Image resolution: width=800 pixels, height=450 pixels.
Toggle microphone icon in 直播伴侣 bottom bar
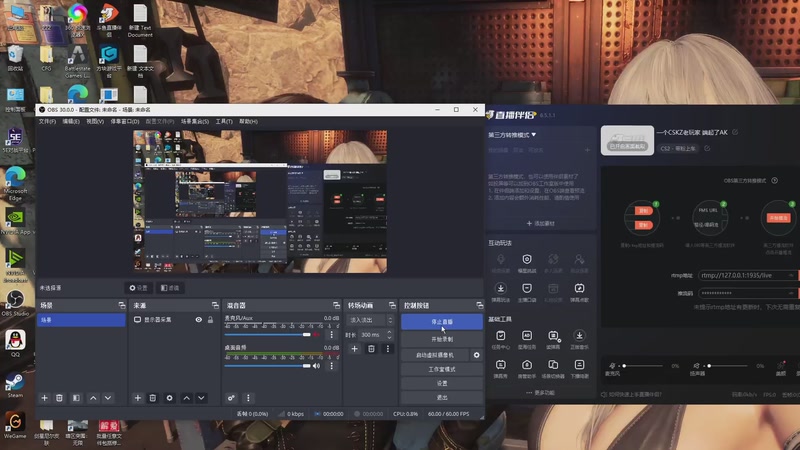[x=612, y=366]
